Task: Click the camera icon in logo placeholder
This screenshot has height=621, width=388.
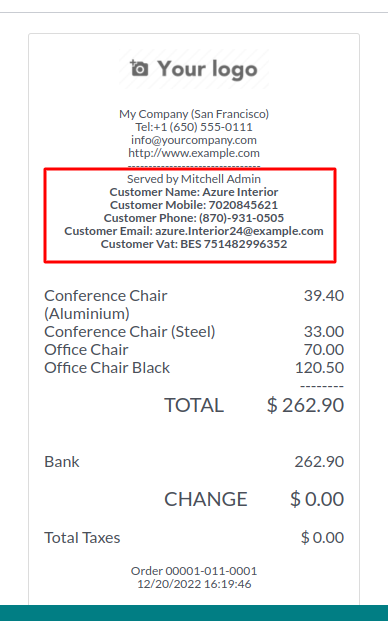Action: click(x=139, y=68)
